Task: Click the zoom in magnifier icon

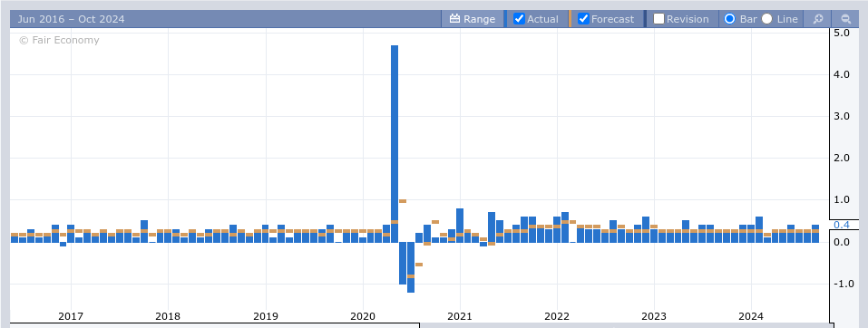Action: pyautogui.click(x=817, y=19)
